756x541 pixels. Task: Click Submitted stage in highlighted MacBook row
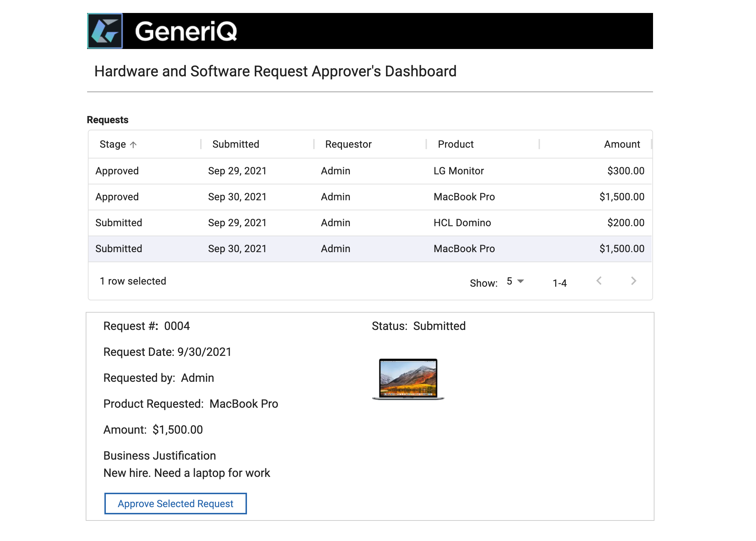click(119, 249)
